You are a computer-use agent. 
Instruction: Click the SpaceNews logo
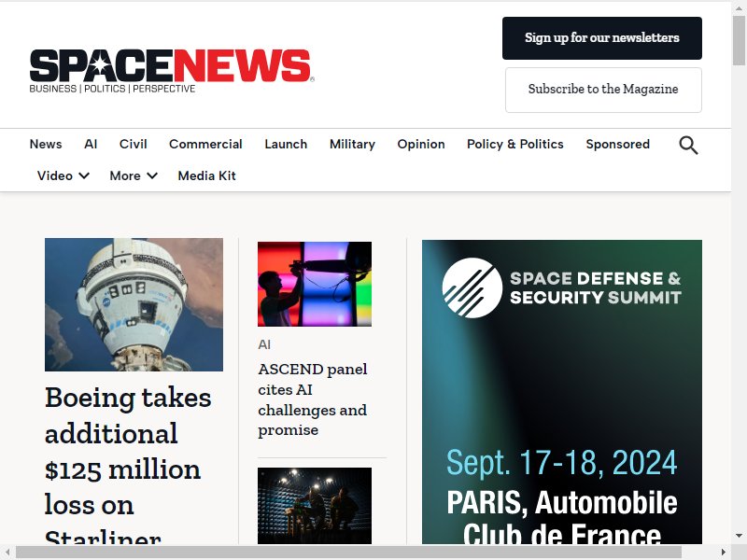pyautogui.click(x=172, y=71)
